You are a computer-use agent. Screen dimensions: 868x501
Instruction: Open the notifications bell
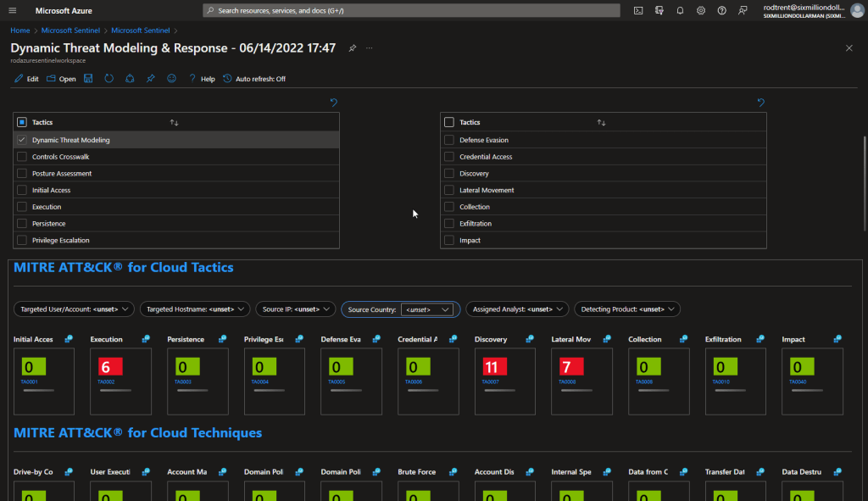(x=680, y=10)
